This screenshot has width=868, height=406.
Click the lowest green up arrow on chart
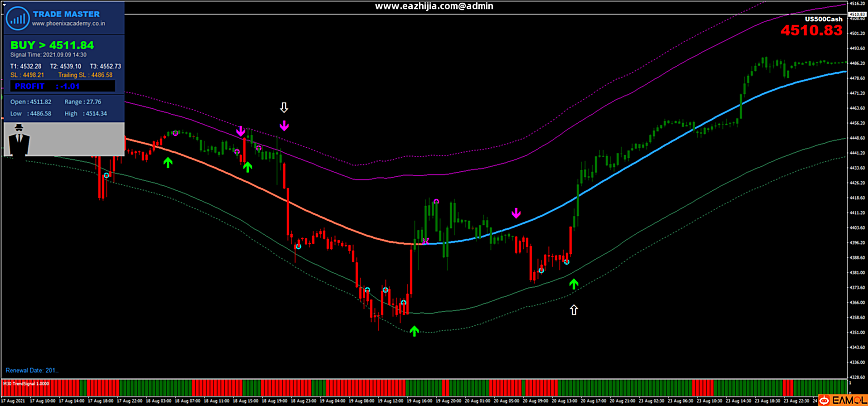point(414,331)
